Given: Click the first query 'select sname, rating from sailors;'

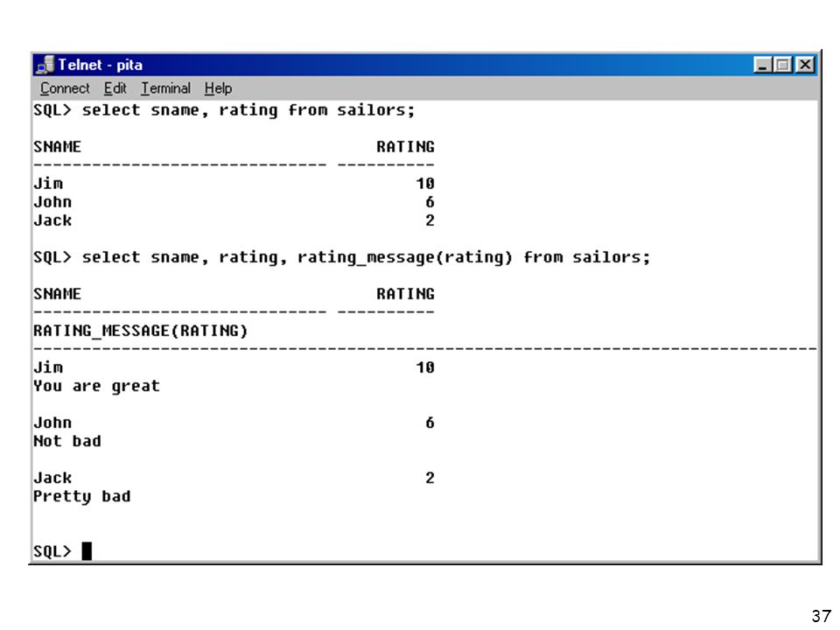Looking at the screenshot, I should 248,110.
